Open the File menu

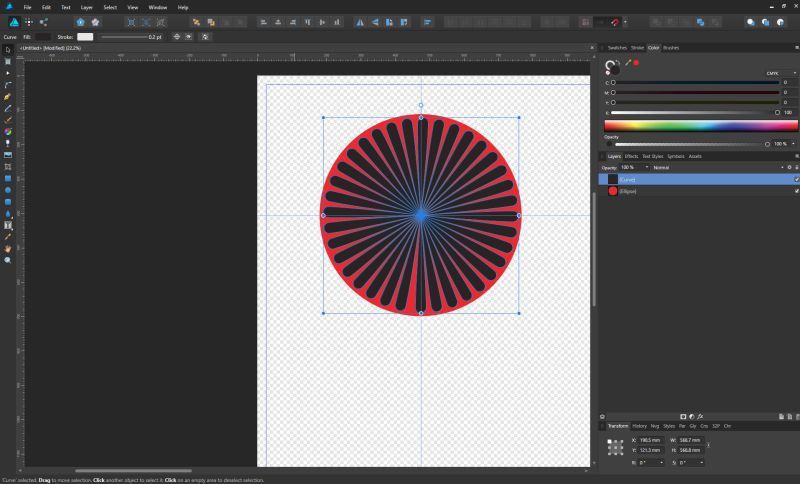coord(28,8)
